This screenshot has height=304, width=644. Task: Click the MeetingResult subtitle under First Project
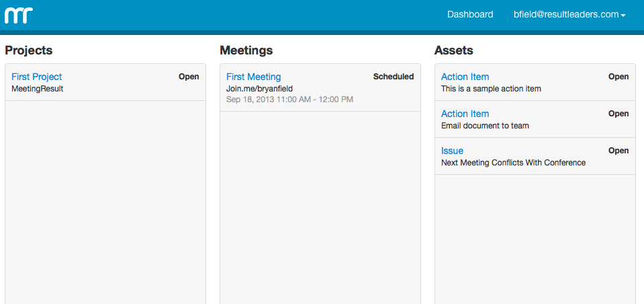point(38,89)
